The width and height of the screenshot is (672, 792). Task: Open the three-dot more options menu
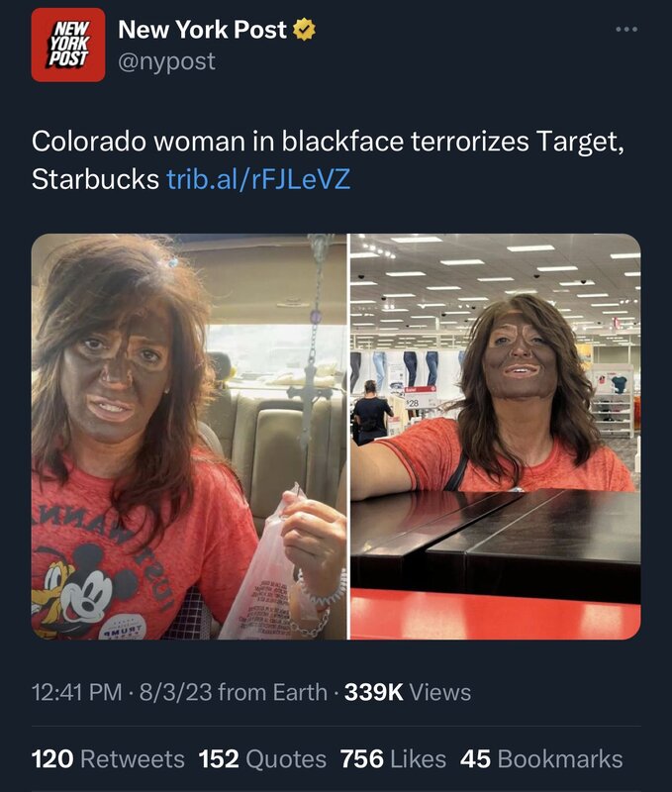pyautogui.click(x=626, y=30)
